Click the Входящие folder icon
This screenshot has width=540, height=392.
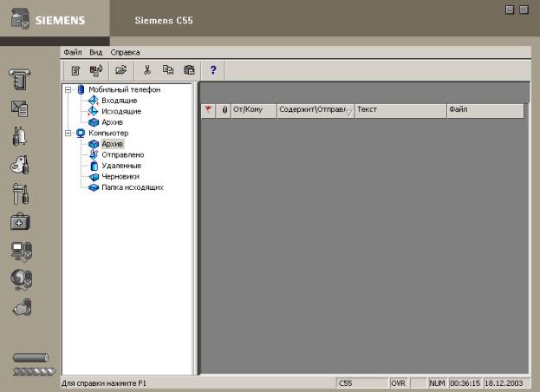tap(94, 101)
